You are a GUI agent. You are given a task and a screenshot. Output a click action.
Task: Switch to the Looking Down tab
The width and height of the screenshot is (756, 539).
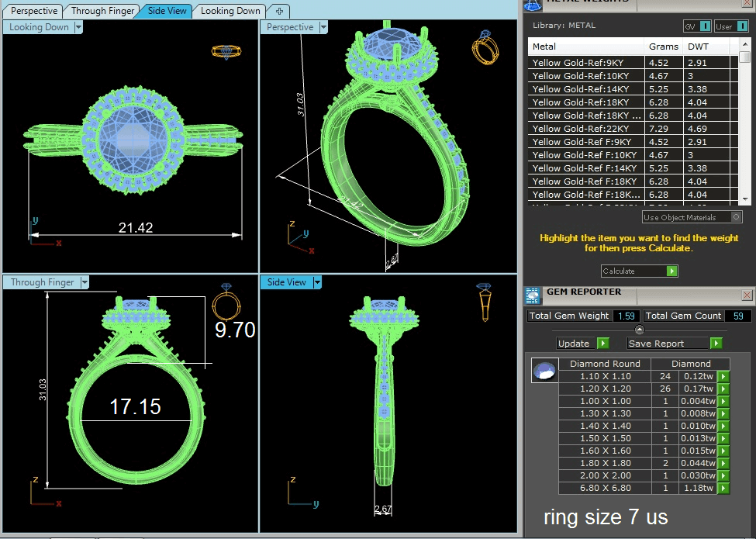point(230,11)
